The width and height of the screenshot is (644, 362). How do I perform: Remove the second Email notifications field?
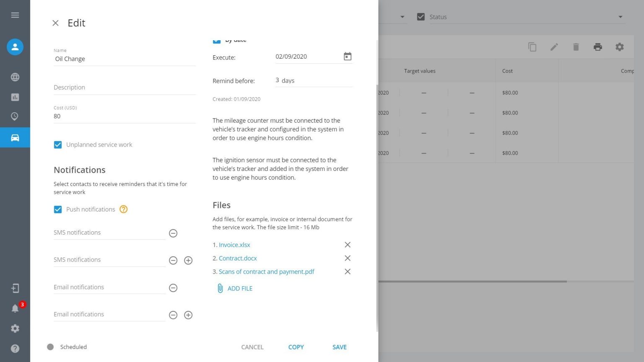[x=173, y=315]
